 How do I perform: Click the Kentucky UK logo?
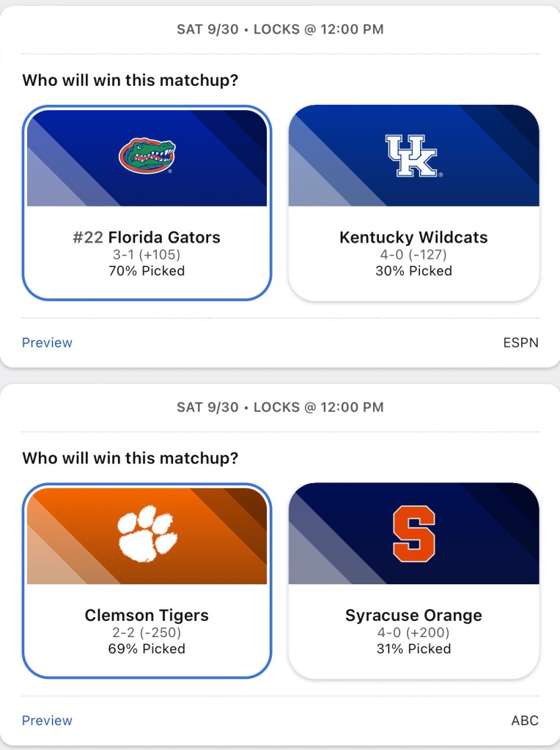click(x=413, y=156)
